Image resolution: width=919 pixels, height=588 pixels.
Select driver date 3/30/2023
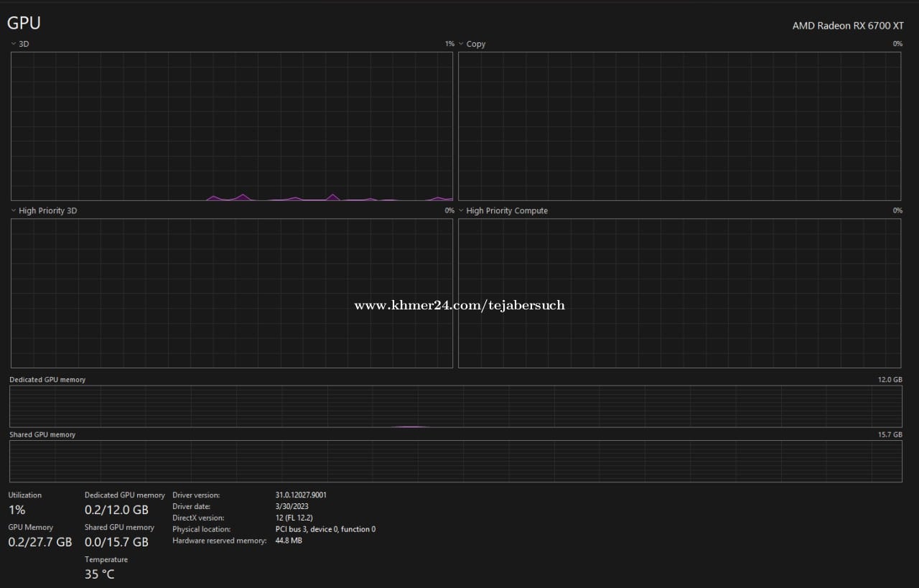coord(292,506)
